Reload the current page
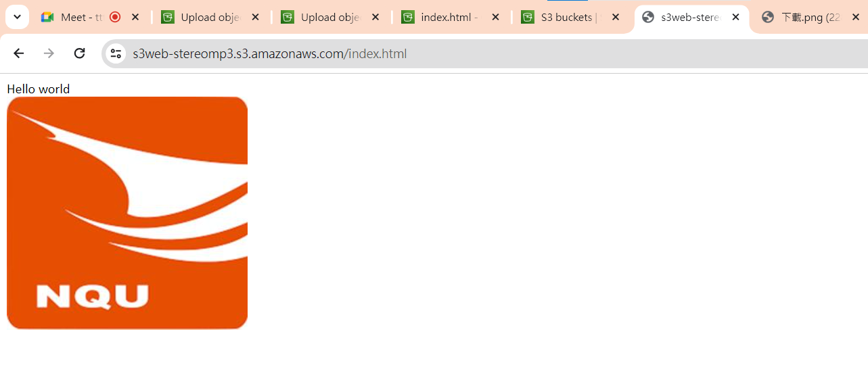This screenshot has height=390, width=868. 79,53
